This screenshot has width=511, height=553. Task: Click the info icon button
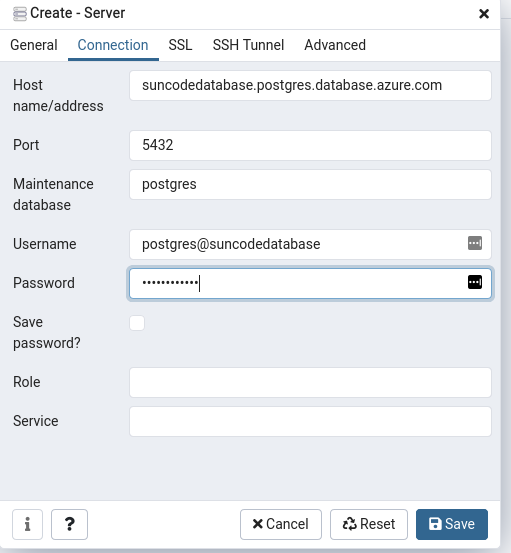[28, 524]
